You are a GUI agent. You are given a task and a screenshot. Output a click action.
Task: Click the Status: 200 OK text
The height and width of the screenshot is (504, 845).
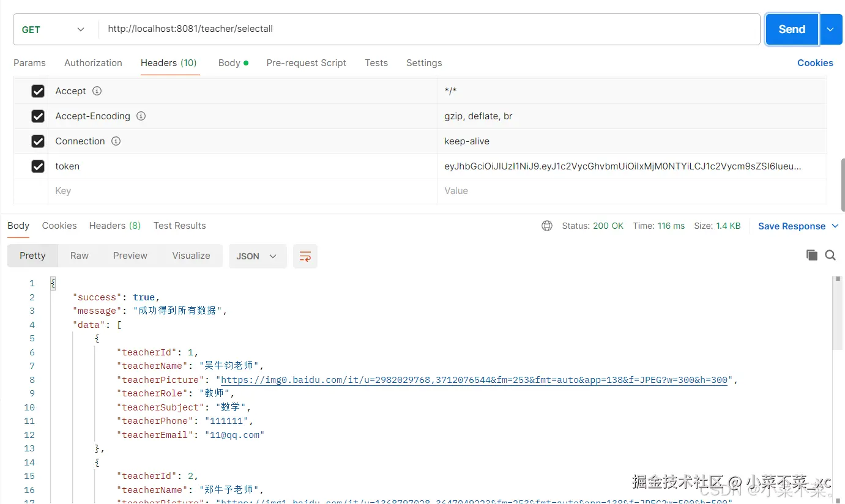[x=593, y=226]
